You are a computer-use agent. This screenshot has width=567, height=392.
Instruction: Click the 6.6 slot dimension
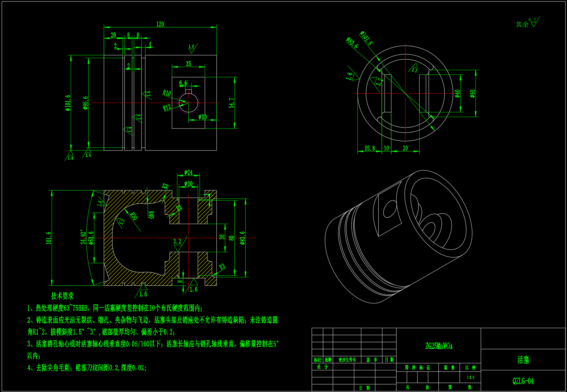tap(183, 83)
